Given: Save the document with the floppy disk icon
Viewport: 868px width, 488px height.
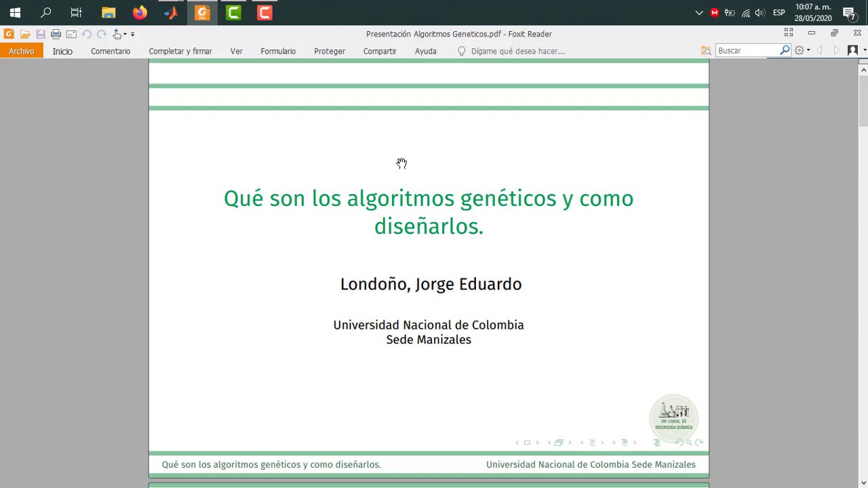Looking at the screenshot, I should tap(41, 34).
